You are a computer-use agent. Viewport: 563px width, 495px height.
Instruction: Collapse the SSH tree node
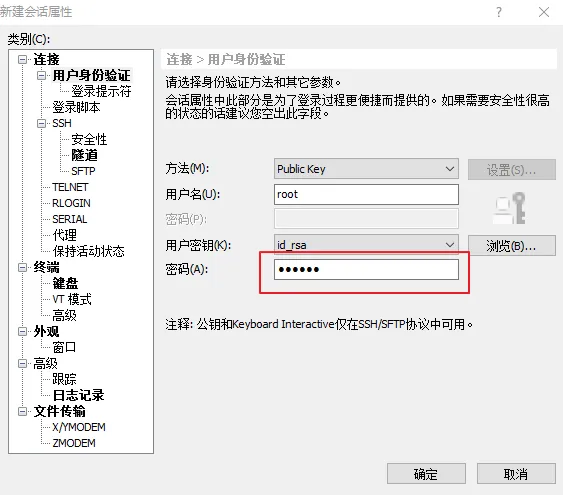(x=42, y=123)
